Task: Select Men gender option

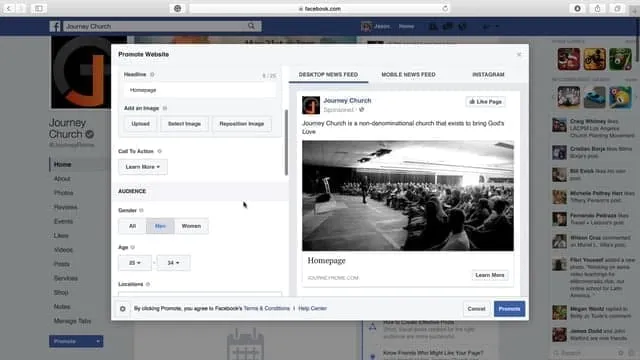Action: [160, 226]
